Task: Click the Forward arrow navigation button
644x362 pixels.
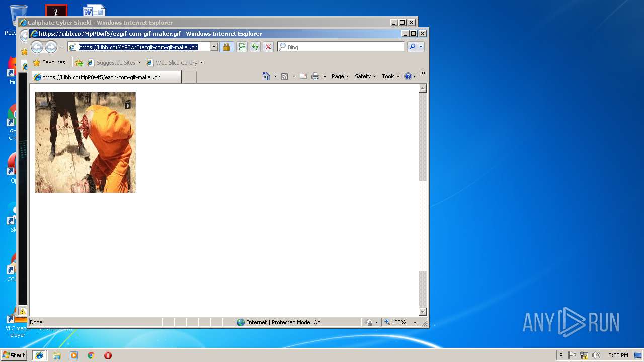Action: coord(51,47)
